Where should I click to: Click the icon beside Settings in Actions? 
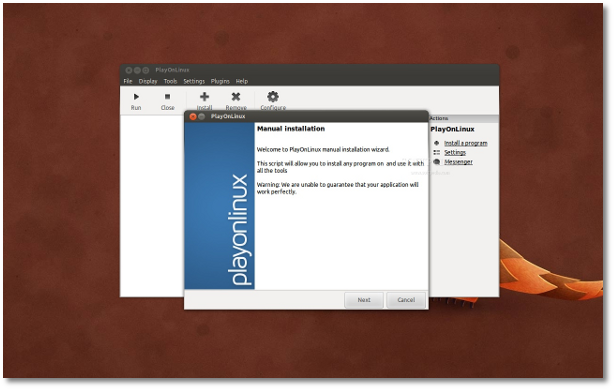[437, 152]
